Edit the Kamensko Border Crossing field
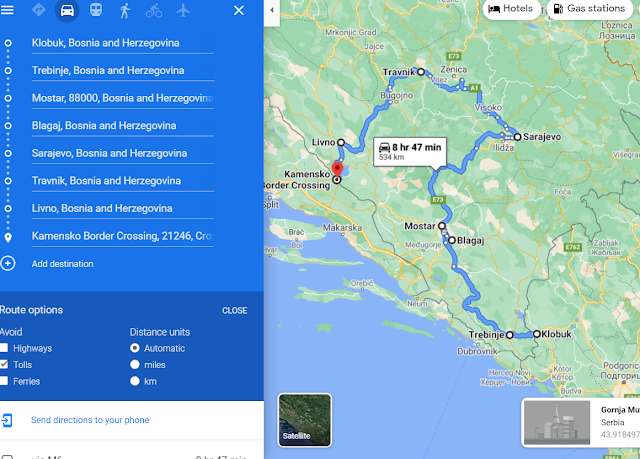Screen dimensions: 640x459 pyautogui.click(x=122, y=236)
